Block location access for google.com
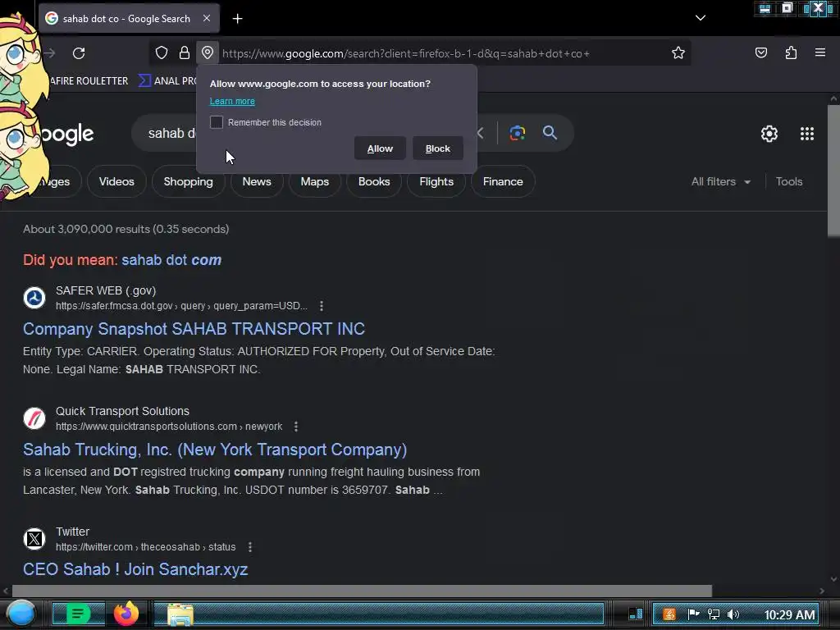 coord(438,148)
